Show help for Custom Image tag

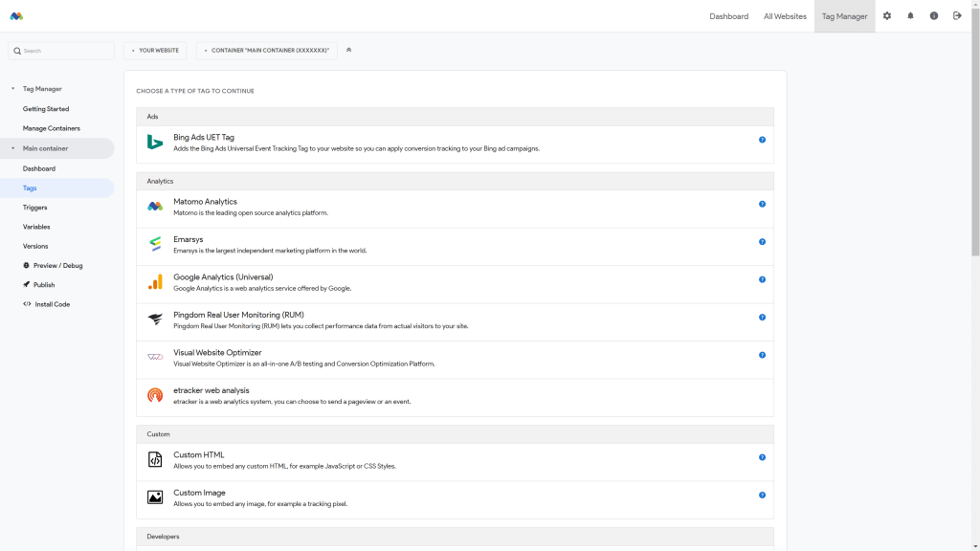[762, 495]
